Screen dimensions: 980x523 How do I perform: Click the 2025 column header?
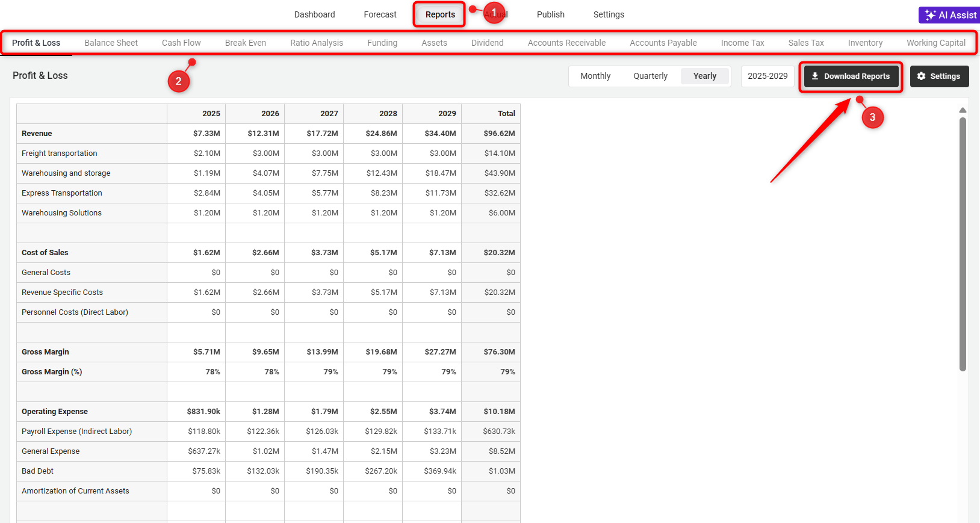pos(196,114)
